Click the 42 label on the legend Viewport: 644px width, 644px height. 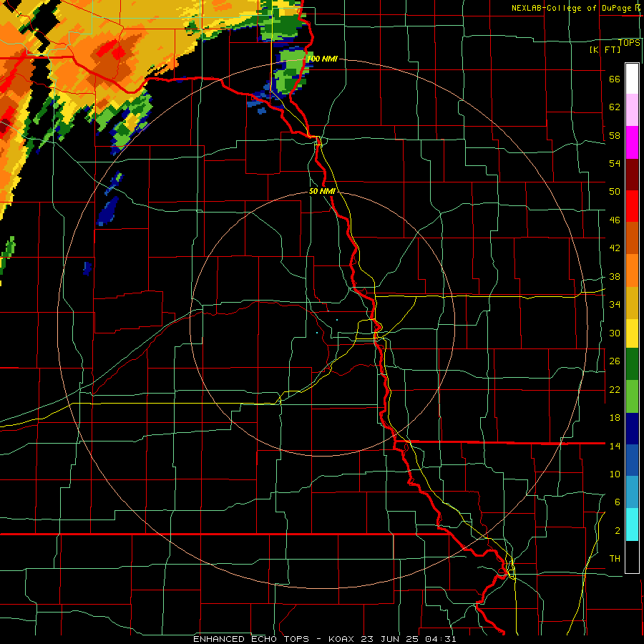[x=615, y=248]
